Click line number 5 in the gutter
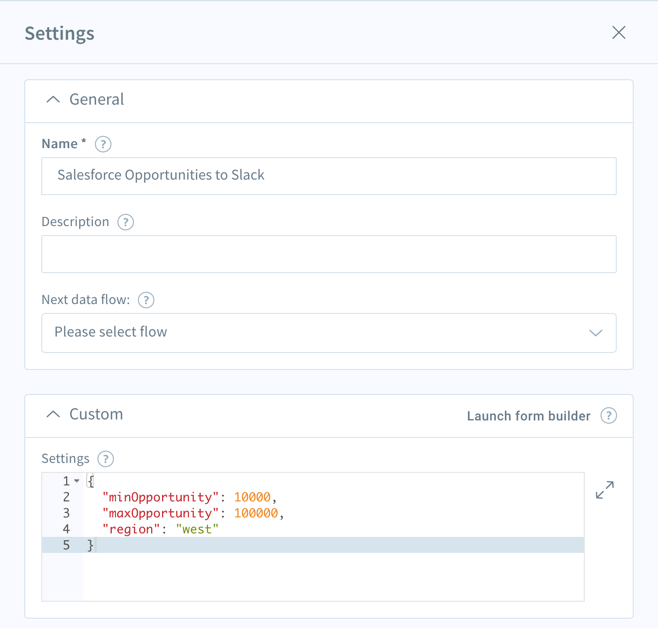Screen dimensions: 658x628 point(66,545)
